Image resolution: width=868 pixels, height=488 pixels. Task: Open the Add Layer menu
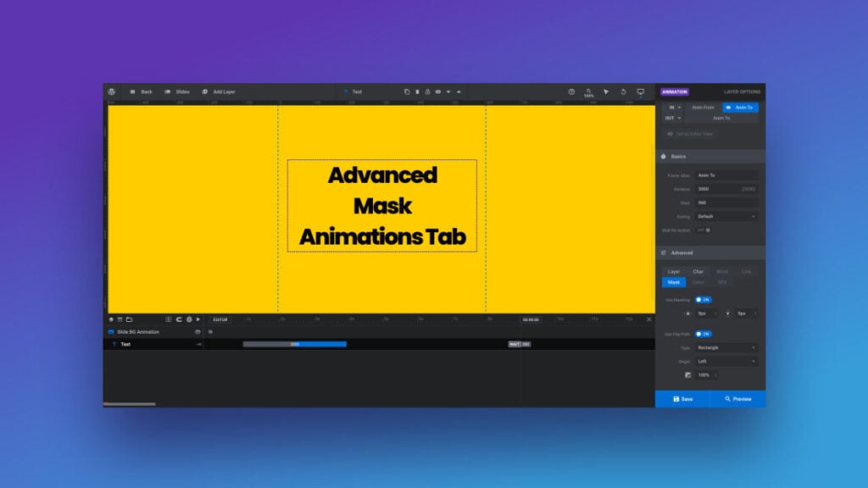click(x=220, y=91)
